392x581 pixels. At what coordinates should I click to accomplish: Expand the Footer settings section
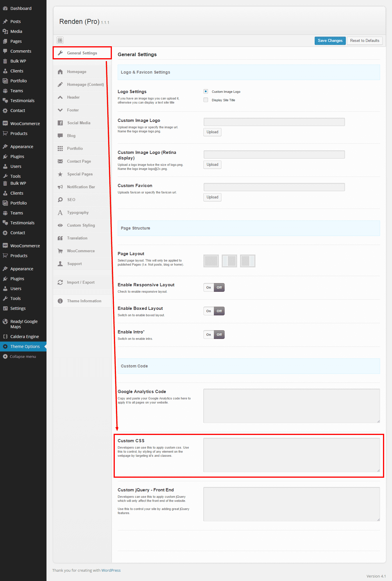coord(73,110)
